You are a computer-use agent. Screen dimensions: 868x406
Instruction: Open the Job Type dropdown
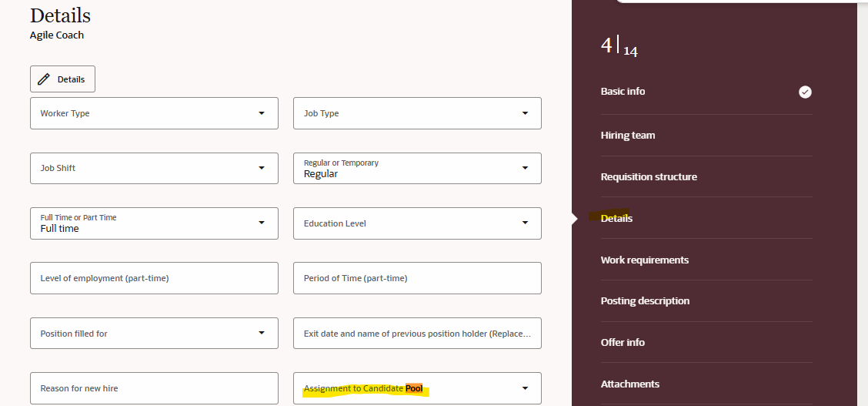[x=417, y=113]
